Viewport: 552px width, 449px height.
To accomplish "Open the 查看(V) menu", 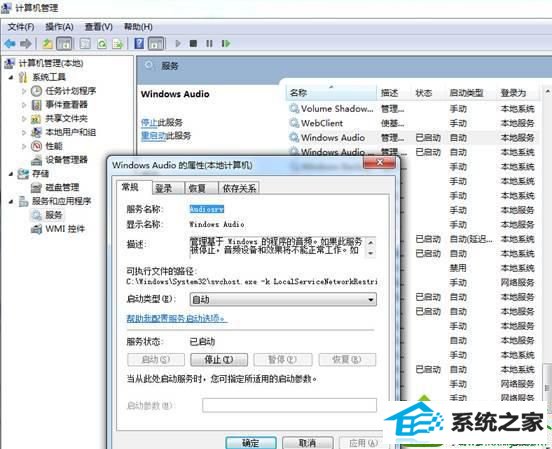I will tap(99, 27).
